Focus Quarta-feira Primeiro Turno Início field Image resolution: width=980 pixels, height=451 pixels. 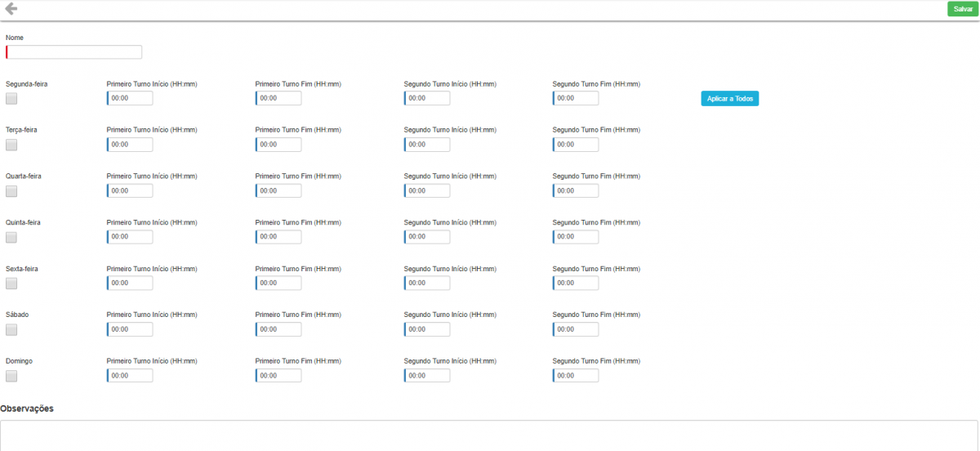pyautogui.click(x=130, y=190)
